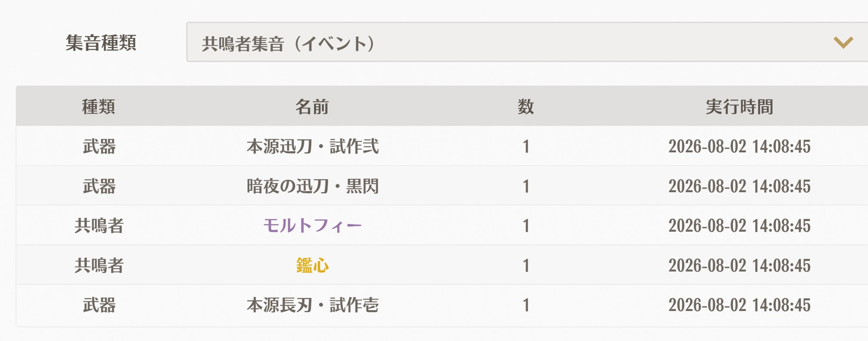Click the timestamp in the 本源長刃・試作壱 row
The image size is (868, 341).
739,305
